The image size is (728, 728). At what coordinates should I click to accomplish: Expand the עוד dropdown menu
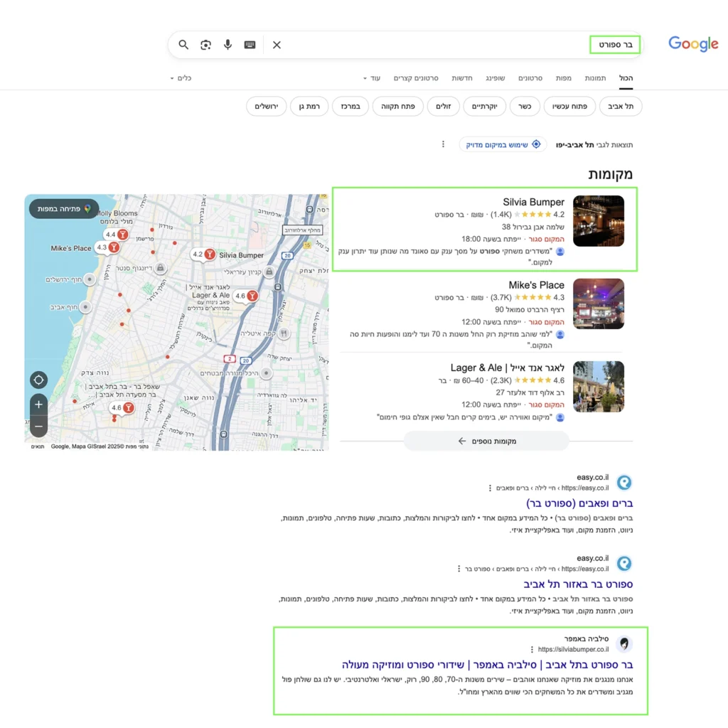[x=372, y=78]
